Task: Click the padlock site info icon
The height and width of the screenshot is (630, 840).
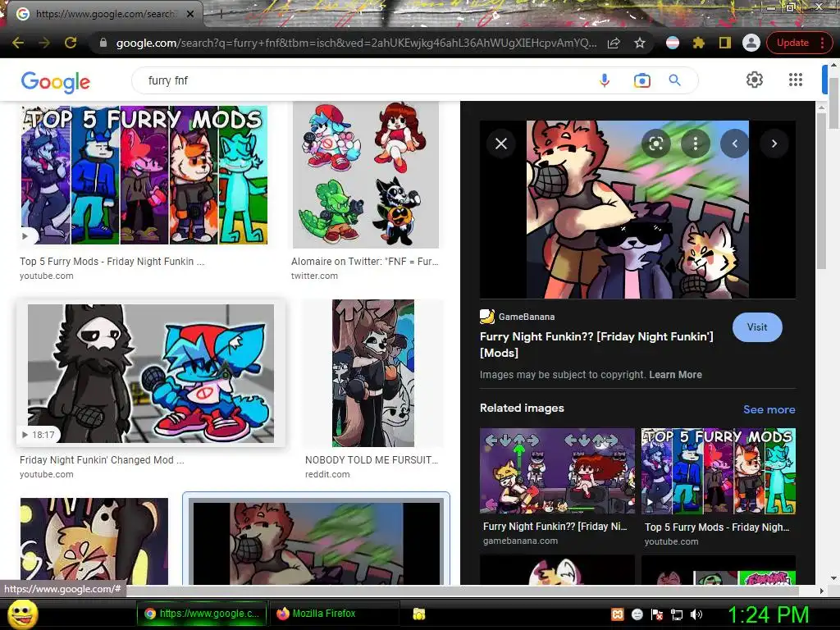Action: click(x=103, y=43)
